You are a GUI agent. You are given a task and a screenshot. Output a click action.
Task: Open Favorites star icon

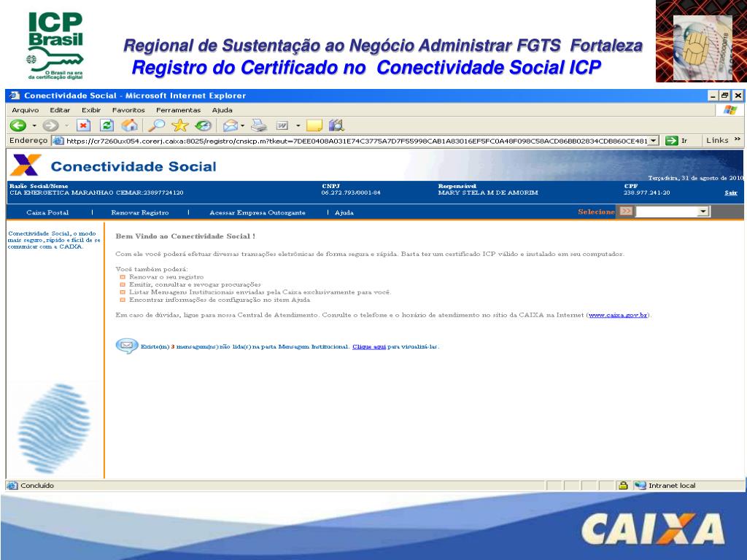click(180, 125)
